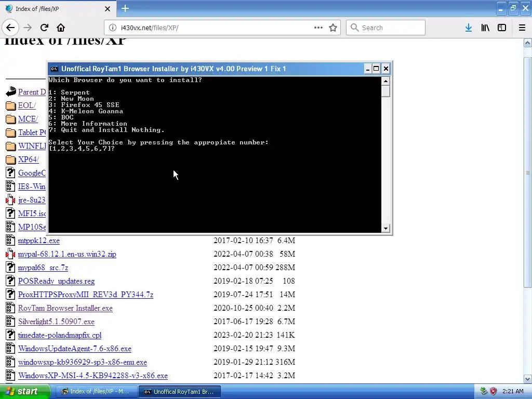Screen dimensions: 532x399
Task: Download WindowsXP-MSI-4.5-KB942288-v3-x86.exe
Action: [93, 376]
